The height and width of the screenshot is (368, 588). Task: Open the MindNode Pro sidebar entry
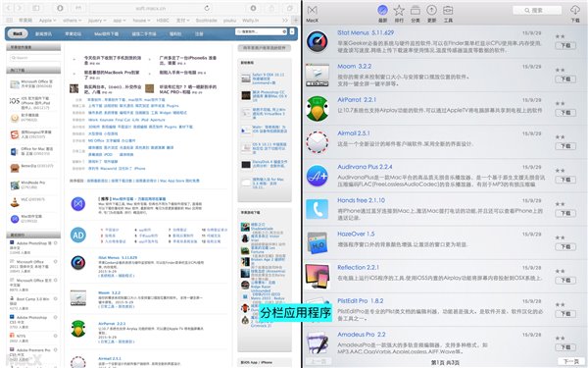(33, 184)
